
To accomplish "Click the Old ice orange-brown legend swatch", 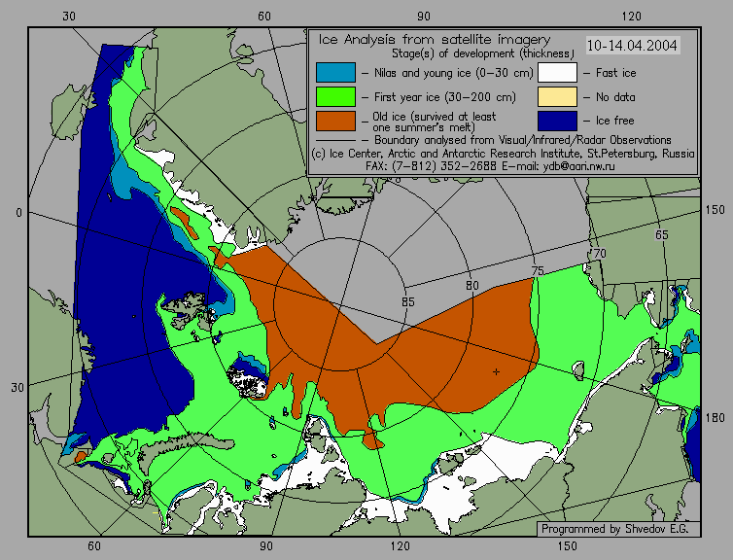I will 335,121.
